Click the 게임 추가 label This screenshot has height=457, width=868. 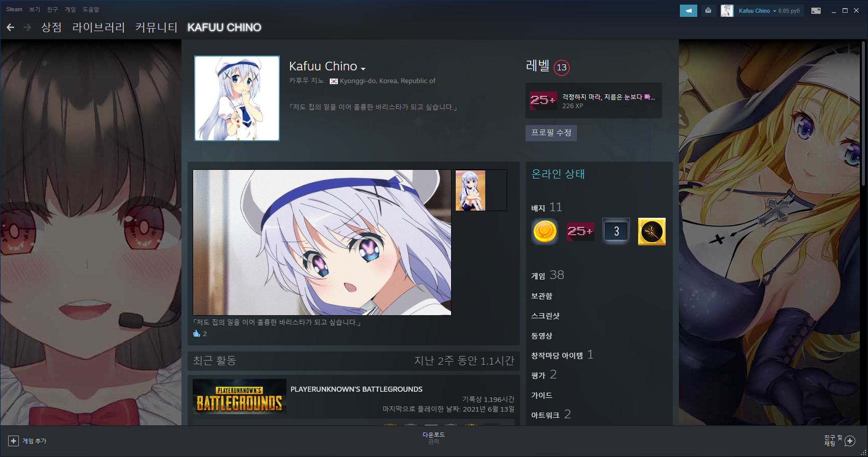point(34,441)
